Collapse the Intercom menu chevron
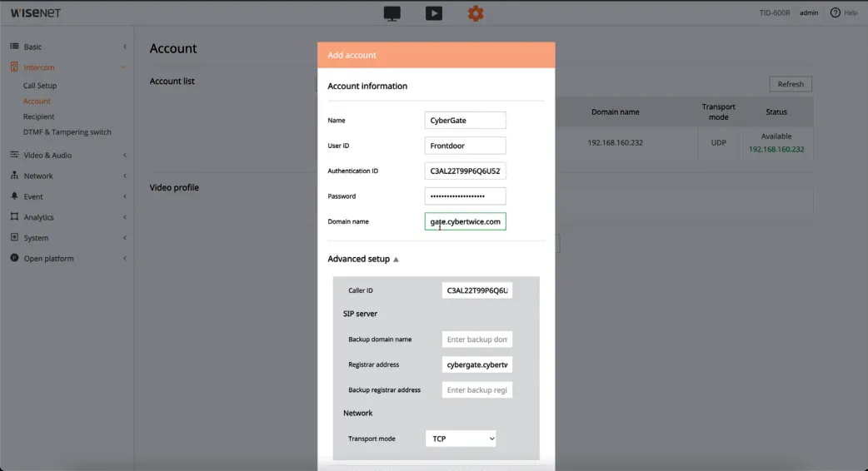The width and height of the screenshot is (868, 471). (x=123, y=67)
